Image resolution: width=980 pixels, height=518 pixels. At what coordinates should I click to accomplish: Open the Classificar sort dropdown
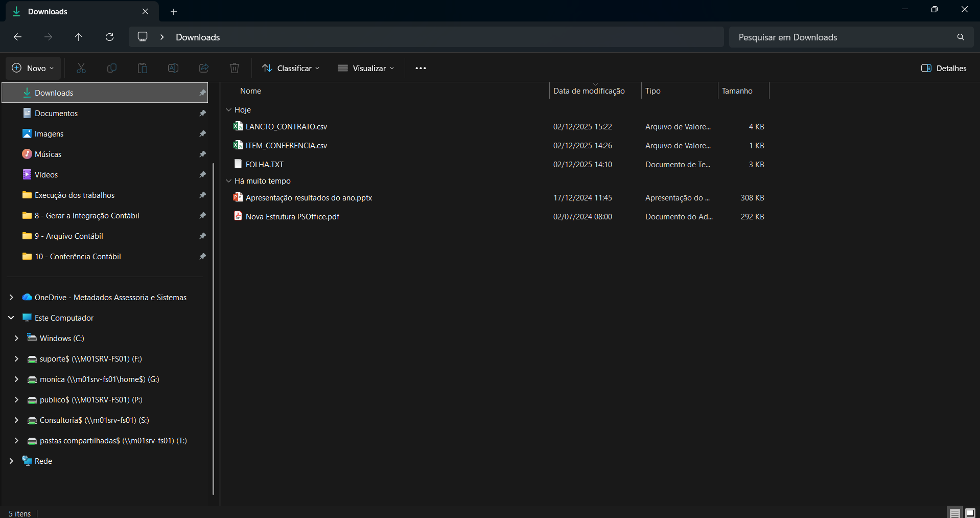click(291, 68)
